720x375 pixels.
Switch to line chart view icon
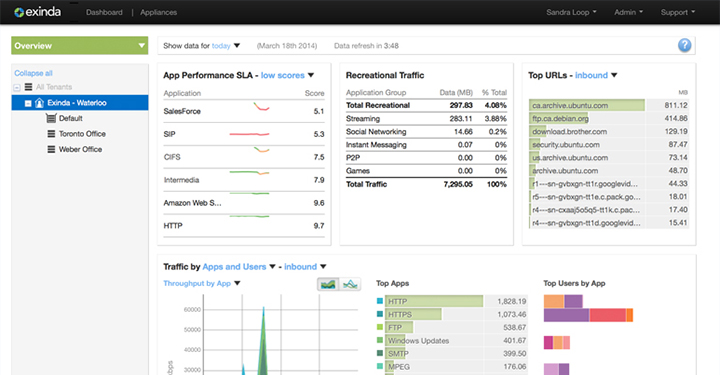350,284
